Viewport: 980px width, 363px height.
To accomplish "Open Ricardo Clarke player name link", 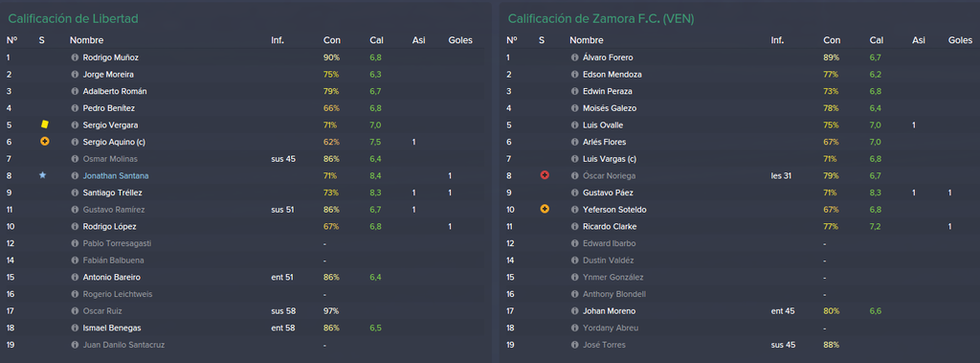I will 610,227.
